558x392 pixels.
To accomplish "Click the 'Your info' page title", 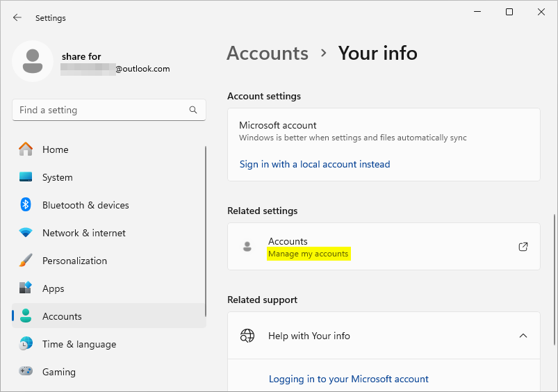I will coord(377,54).
